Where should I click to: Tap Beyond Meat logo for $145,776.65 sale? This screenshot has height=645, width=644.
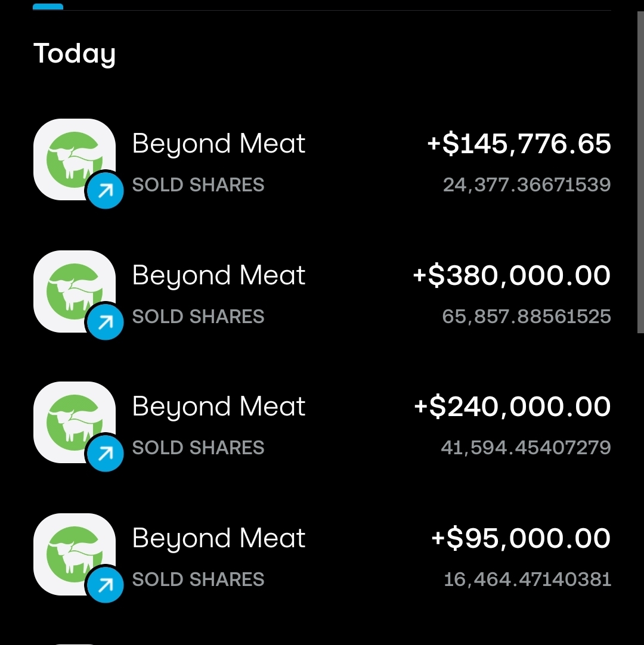pyautogui.click(x=73, y=157)
